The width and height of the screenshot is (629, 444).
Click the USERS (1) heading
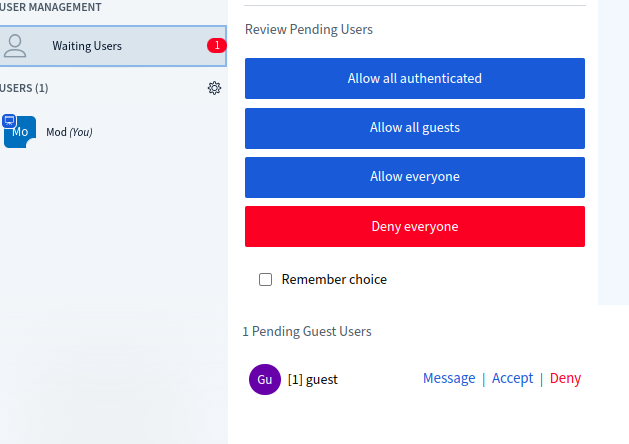point(24,88)
